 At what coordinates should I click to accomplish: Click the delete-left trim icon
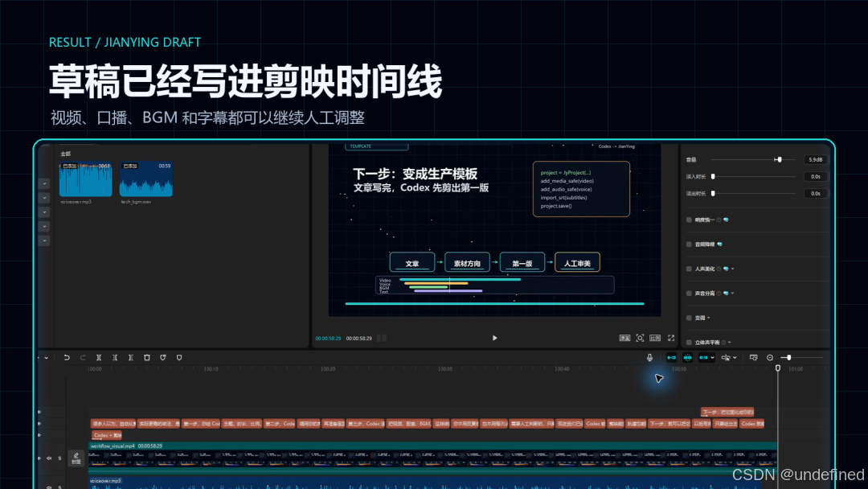click(x=115, y=358)
